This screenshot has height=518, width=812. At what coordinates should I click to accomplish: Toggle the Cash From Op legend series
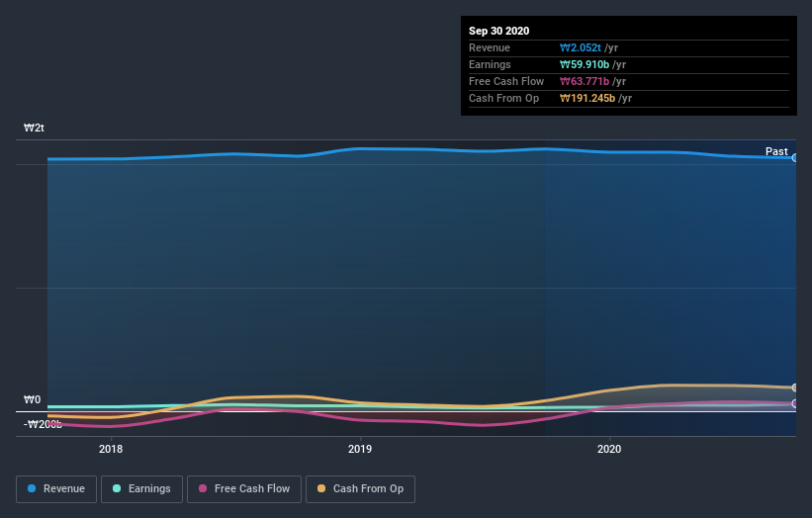360,489
